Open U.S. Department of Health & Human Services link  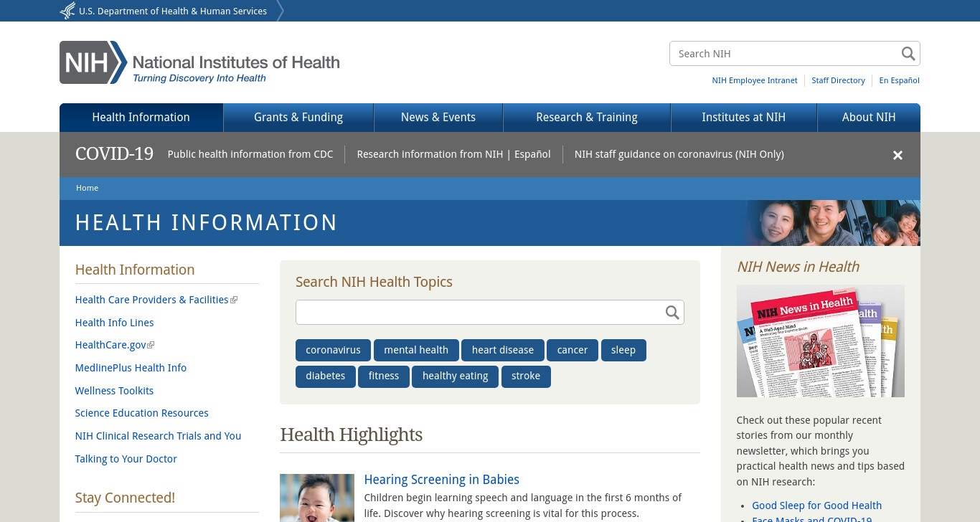pos(173,11)
